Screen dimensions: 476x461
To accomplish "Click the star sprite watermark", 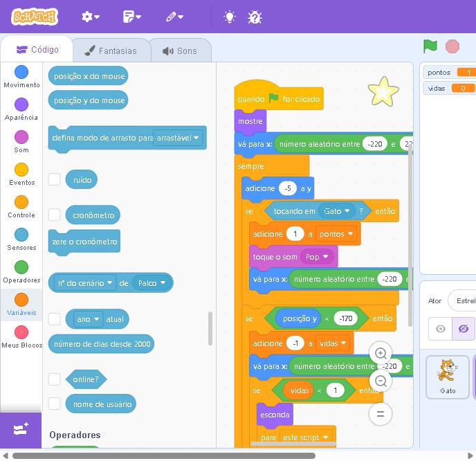I will (383, 91).
